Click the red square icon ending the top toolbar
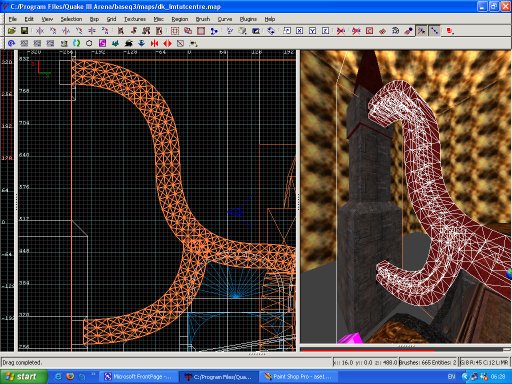 coord(450,31)
